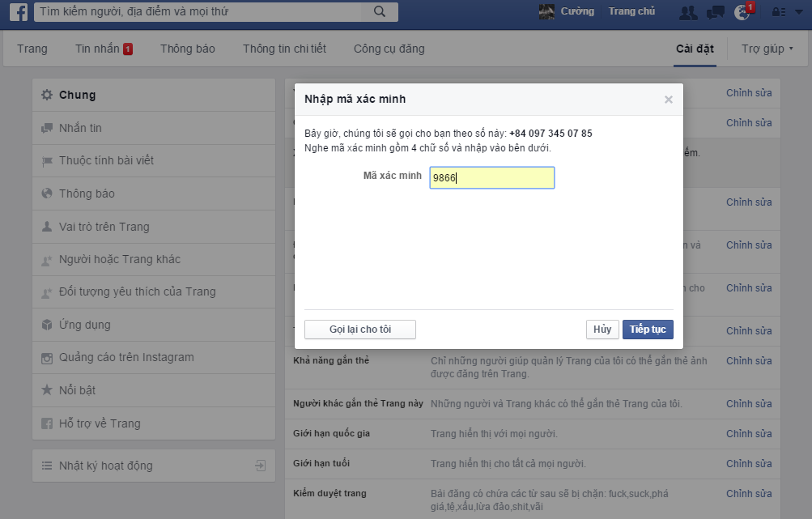Focus the Mã xác minh input field
The image size is (812, 519).
491,178
